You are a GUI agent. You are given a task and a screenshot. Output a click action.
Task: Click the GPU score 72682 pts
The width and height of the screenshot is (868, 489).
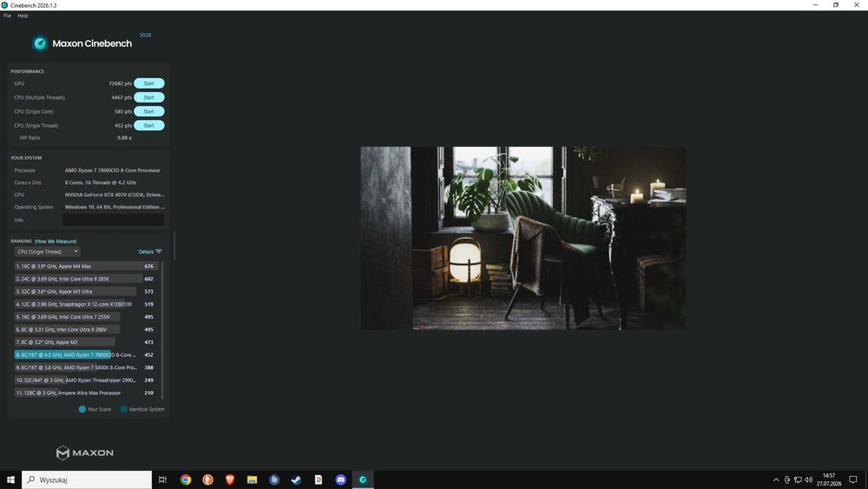[120, 83]
